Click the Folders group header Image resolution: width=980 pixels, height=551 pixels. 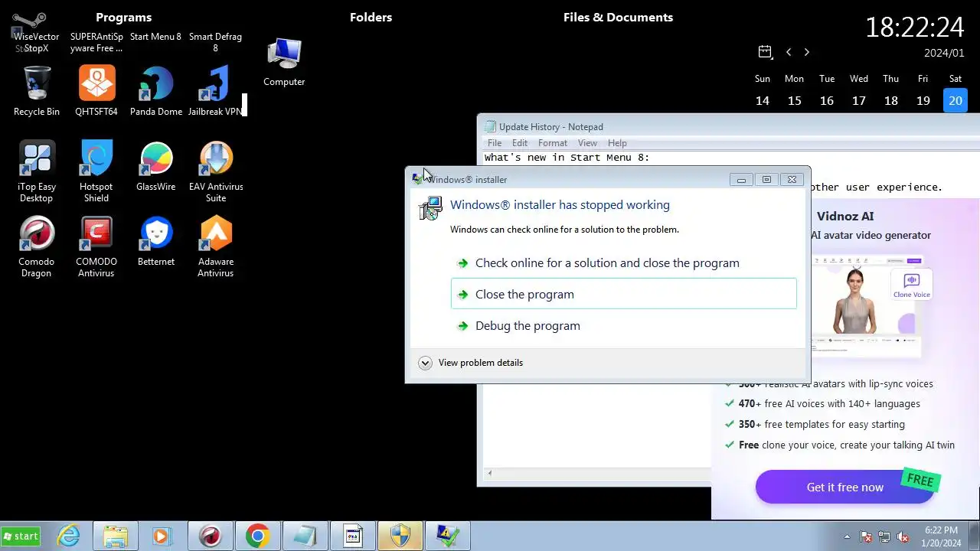(x=371, y=17)
